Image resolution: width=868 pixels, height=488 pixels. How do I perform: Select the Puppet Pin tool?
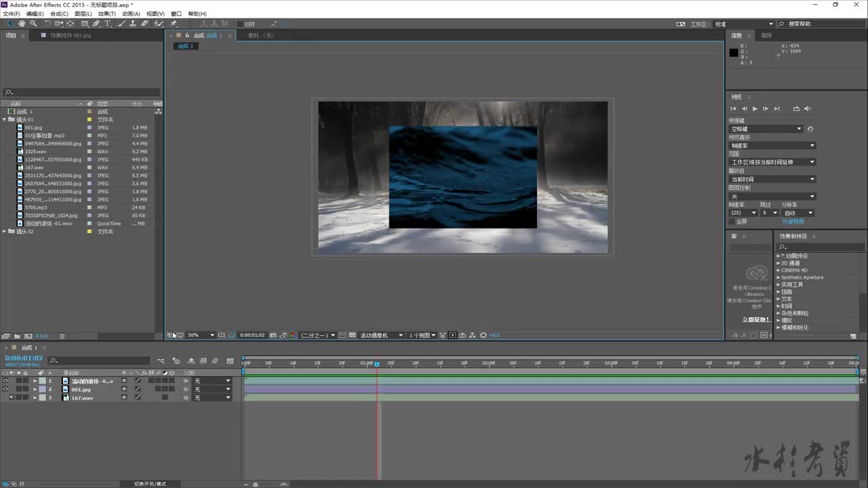point(174,24)
